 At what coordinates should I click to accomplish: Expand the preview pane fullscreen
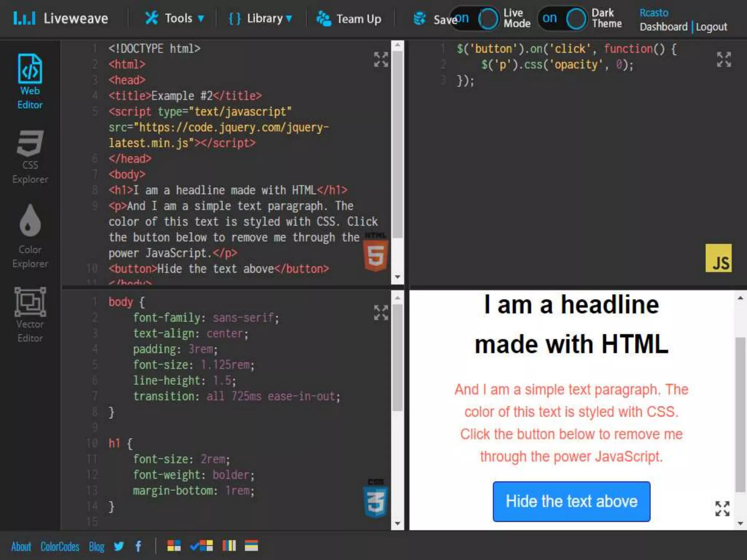click(x=722, y=508)
